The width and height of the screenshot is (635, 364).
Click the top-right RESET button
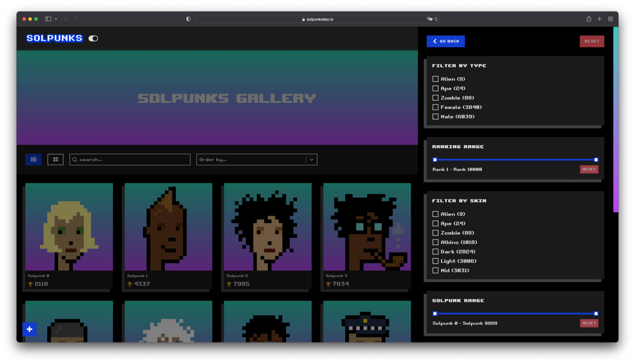tap(592, 41)
